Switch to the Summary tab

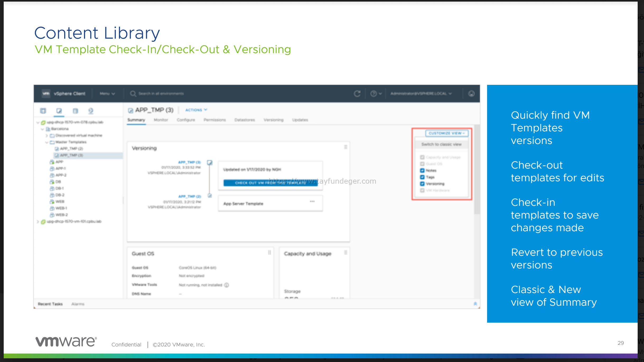point(136,120)
